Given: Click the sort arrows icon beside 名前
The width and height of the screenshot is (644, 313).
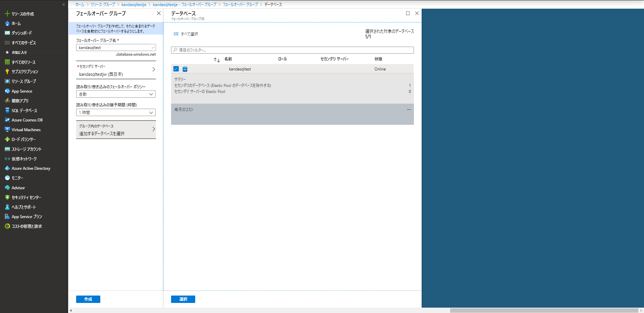Looking at the screenshot, I should coord(217,60).
